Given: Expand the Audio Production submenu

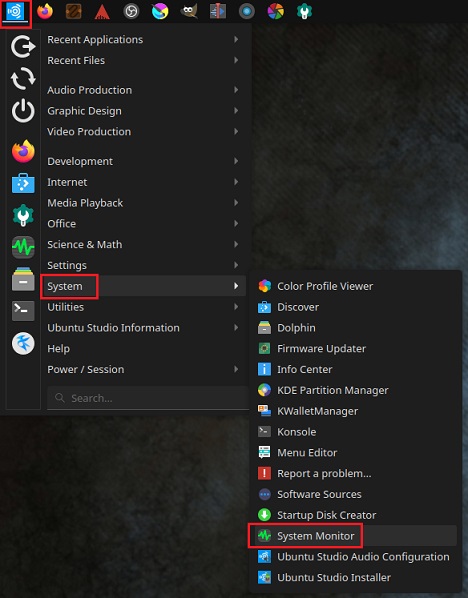Looking at the screenshot, I should pyautogui.click(x=143, y=90).
